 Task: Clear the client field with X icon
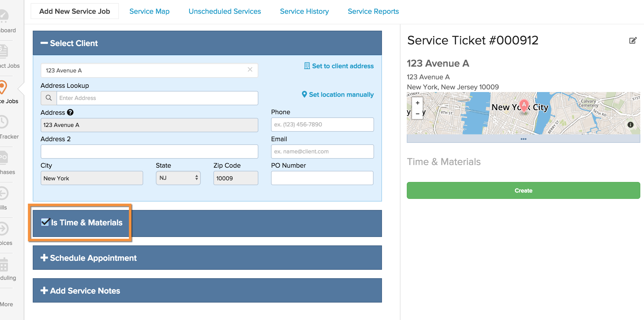(x=250, y=70)
